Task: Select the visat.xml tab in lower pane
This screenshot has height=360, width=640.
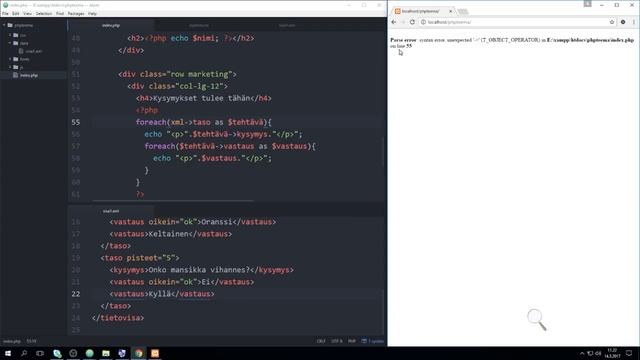Action: [x=111, y=211]
